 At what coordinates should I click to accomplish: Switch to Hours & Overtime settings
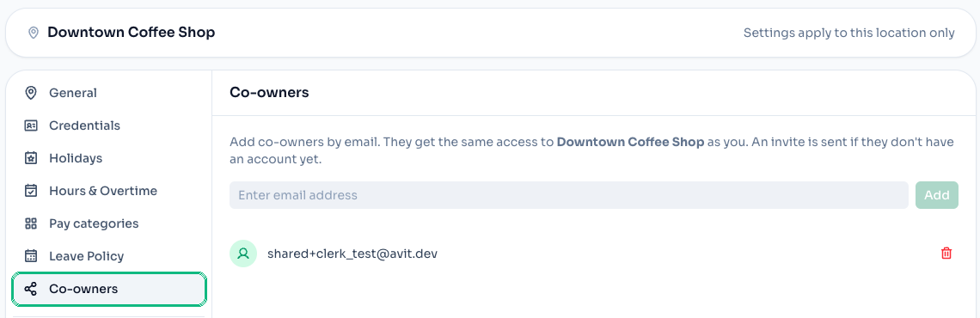coord(109,191)
